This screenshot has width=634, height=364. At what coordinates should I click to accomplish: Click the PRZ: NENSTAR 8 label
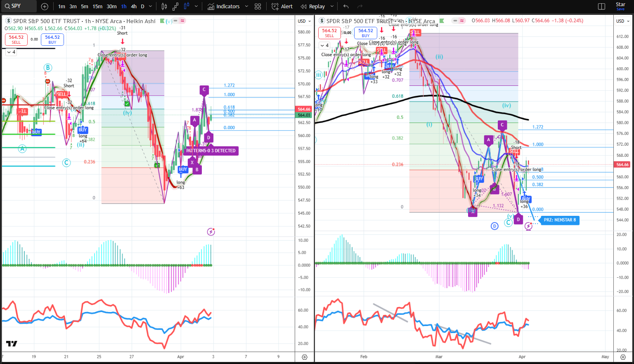560,220
